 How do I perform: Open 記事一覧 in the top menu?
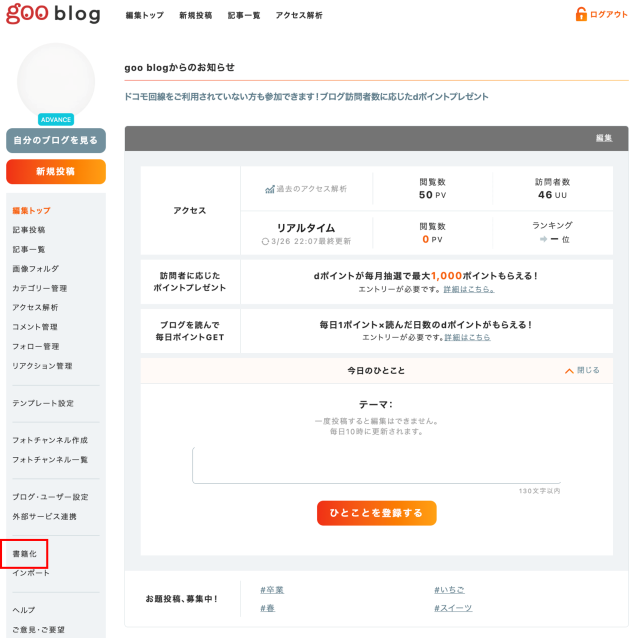(x=243, y=16)
